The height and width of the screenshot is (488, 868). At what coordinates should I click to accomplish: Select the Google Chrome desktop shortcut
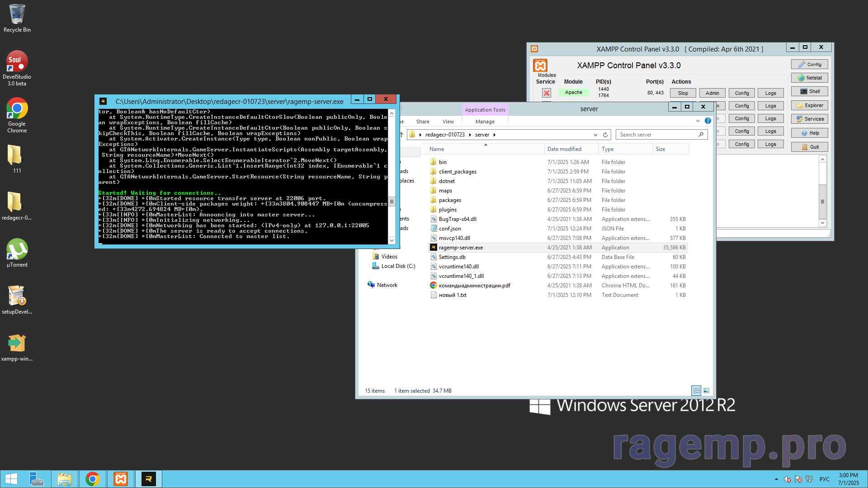point(17,115)
